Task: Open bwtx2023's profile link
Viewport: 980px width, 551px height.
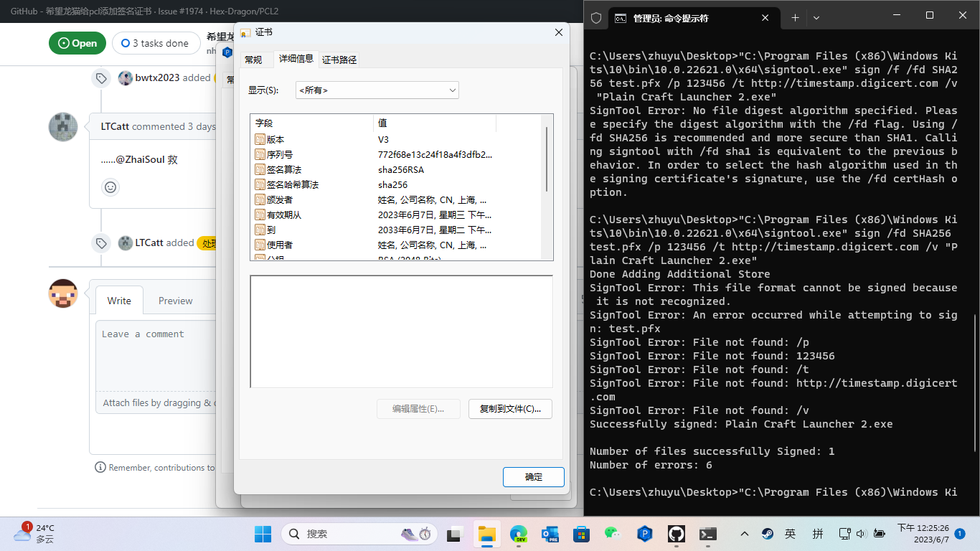Action: [x=158, y=77]
